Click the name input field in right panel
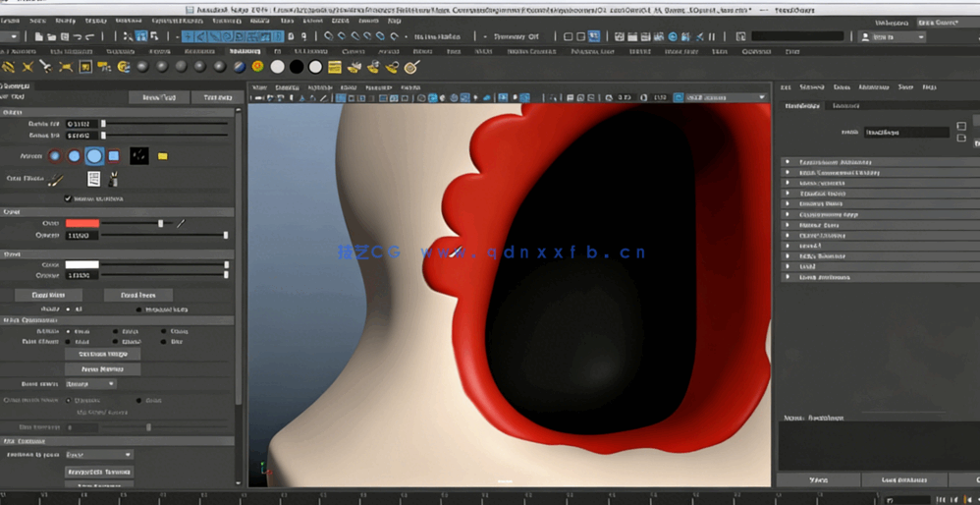 tap(906, 132)
